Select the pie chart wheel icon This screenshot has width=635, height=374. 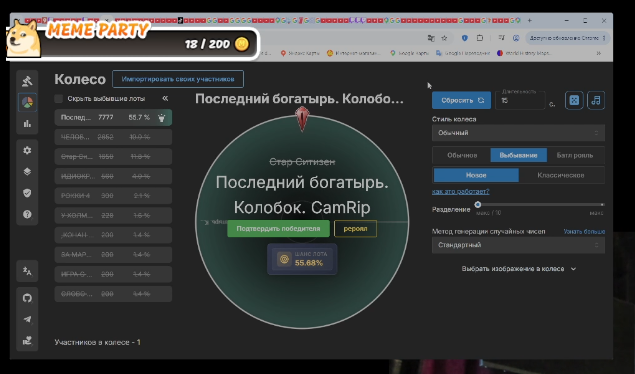point(27,102)
